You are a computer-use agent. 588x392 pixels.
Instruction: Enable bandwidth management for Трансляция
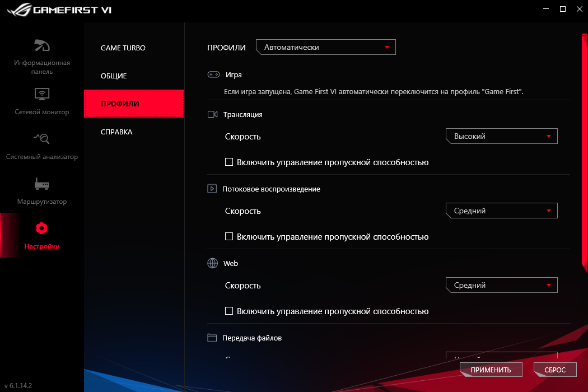(x=228, y=162)
